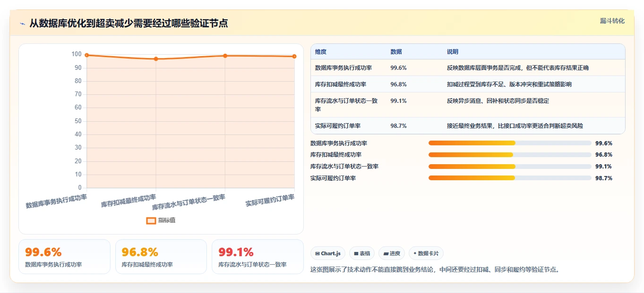Click the 98.7% progress bar value label

point(604,178)
